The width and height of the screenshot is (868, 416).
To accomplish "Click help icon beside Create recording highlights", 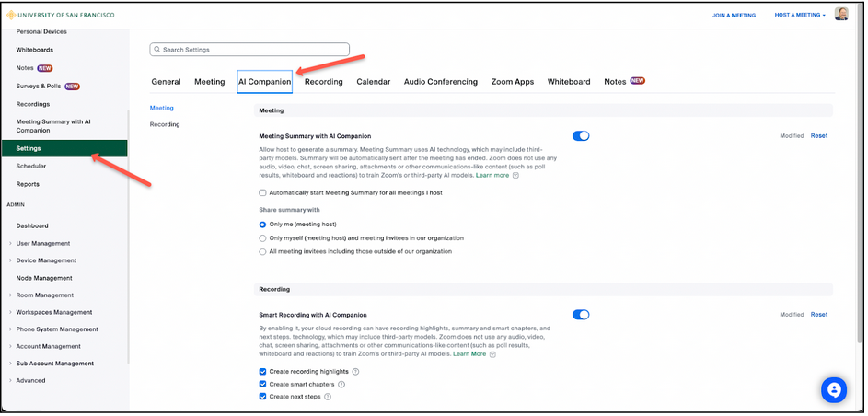I will [355, 371].
